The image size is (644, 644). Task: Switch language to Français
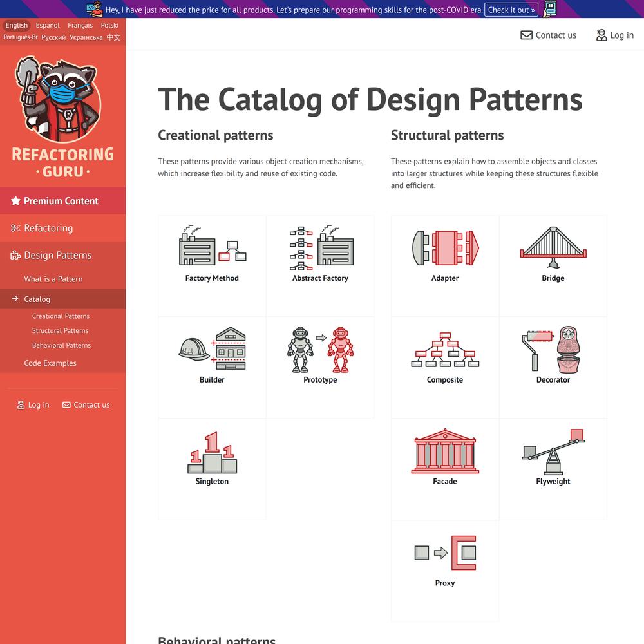80,26
